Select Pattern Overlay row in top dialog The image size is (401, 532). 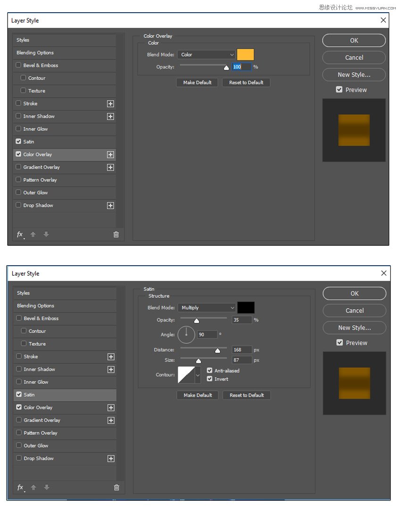(x=64, y=180)
